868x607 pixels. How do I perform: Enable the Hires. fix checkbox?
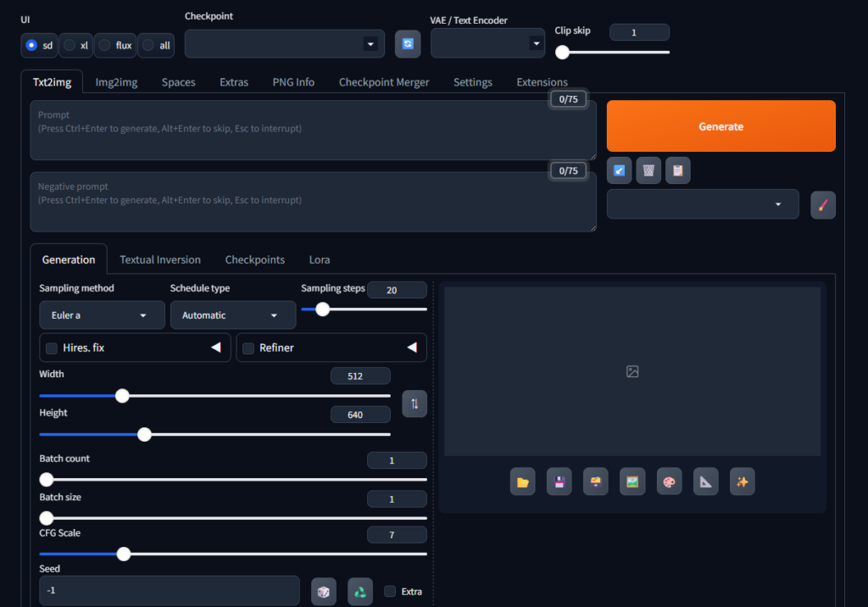[52, 348]
